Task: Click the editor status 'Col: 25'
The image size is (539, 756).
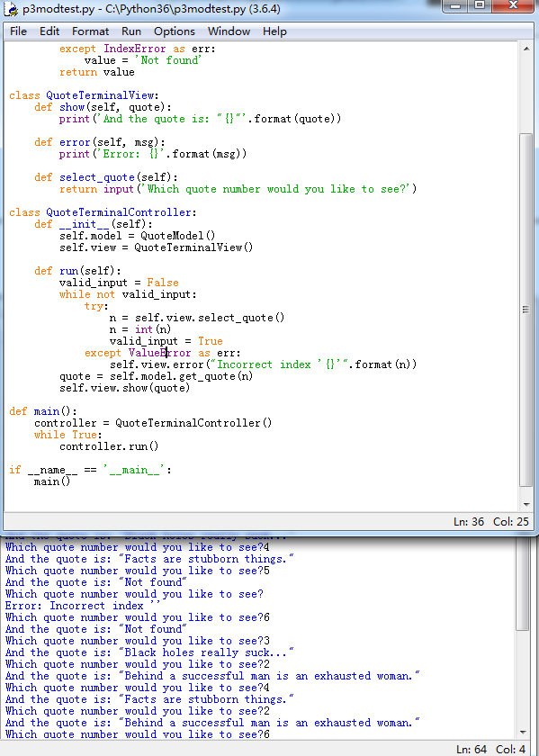Action: 511,522
